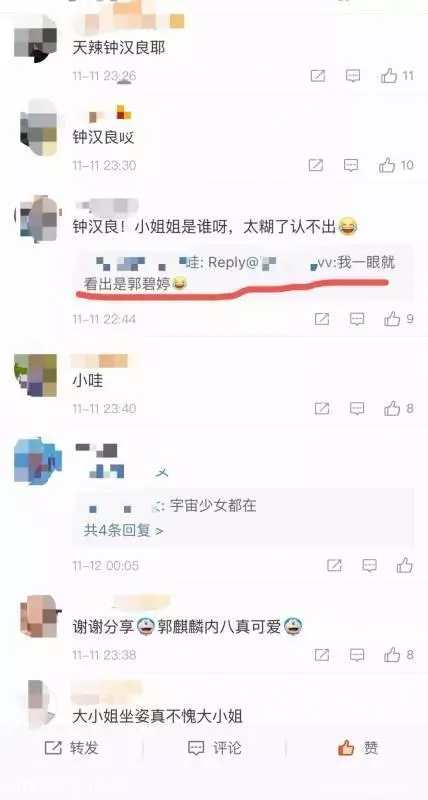Viewport: 428px width, 800px height.
Task: Tap the bottom 转发 button
Action: coord(72,748)
